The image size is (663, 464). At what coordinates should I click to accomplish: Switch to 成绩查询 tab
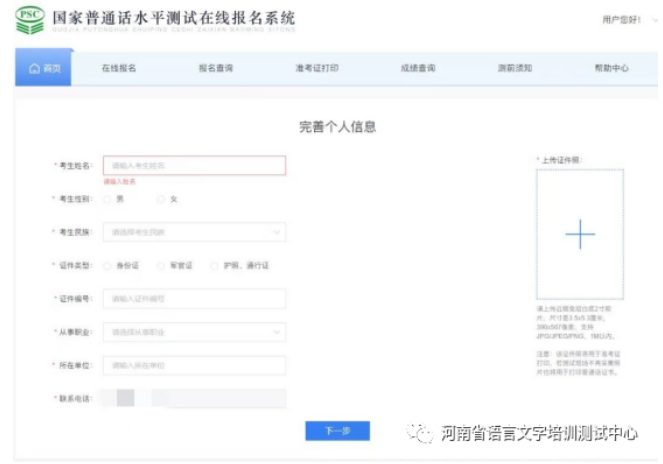coord(417,68)
